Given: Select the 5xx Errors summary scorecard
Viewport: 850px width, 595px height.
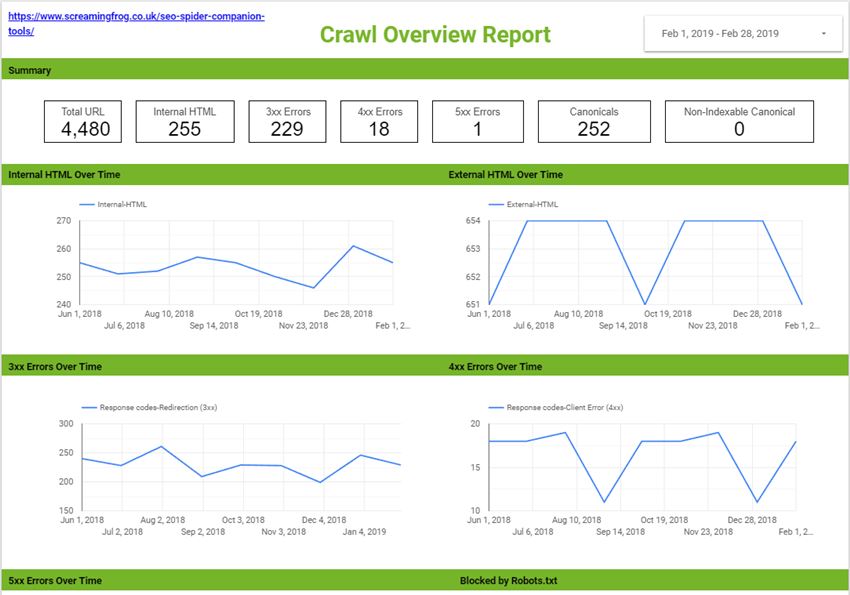Looking at the screenshot, I should coord(477,121).
